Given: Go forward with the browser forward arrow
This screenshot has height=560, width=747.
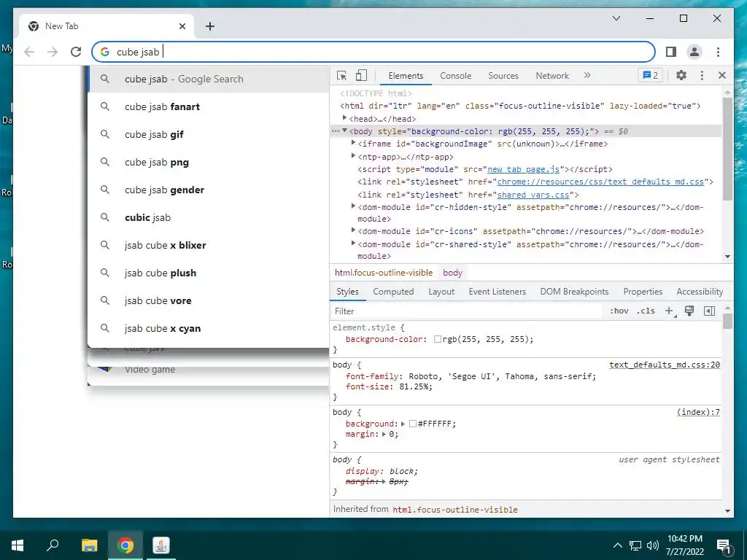Looking at the screenshot, I should pos(53,52).
